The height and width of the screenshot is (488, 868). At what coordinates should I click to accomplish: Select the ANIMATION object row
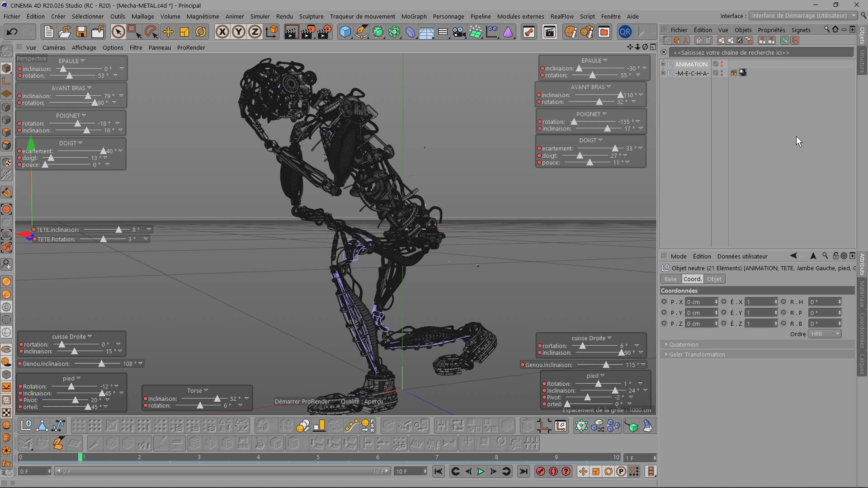[x=691, y=64]
